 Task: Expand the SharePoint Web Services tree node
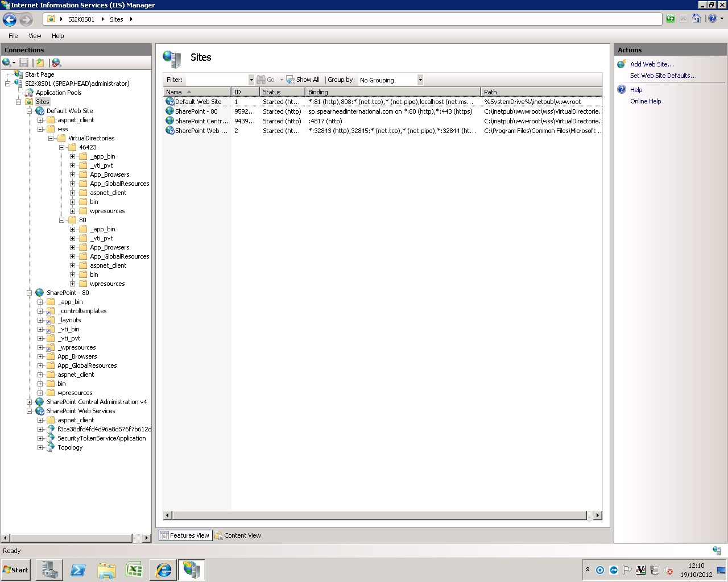(x=30, y=410)
